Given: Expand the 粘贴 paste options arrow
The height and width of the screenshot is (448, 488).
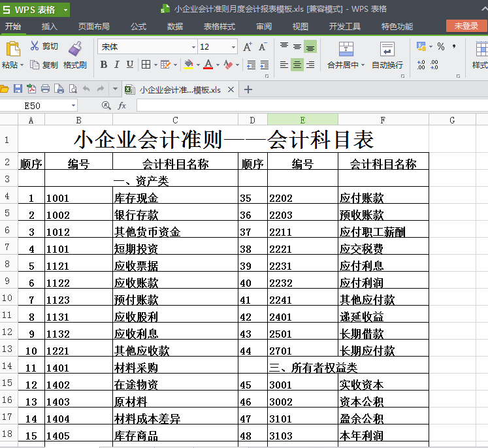Looking at the screenshot, I should [x=22, y=65].
